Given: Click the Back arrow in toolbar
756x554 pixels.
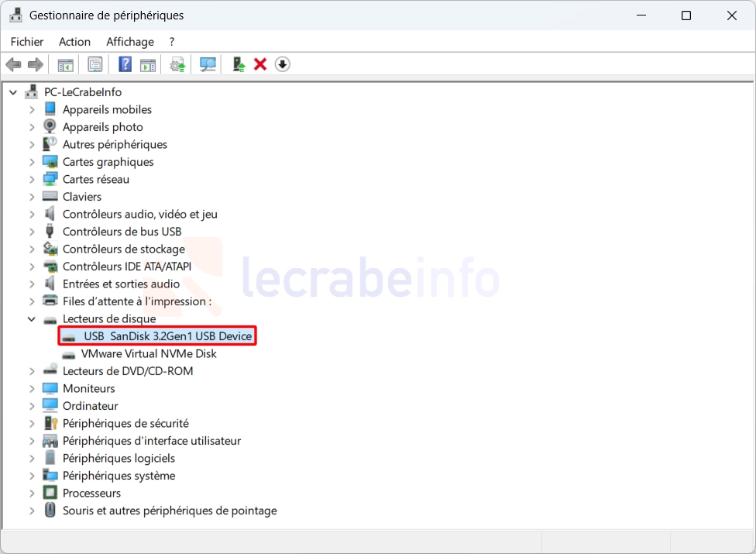Looking at the screenshot, I should [13, 64].
